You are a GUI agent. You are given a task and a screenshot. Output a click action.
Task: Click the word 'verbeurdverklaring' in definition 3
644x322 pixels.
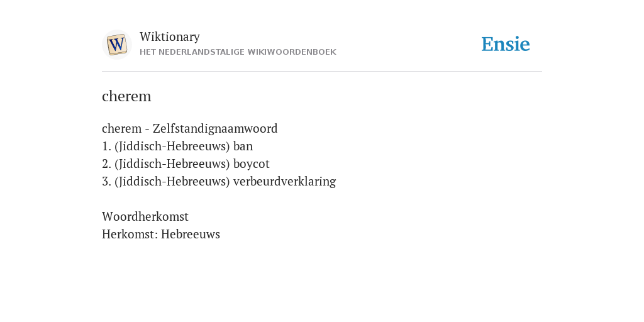(x=285, y=181)
